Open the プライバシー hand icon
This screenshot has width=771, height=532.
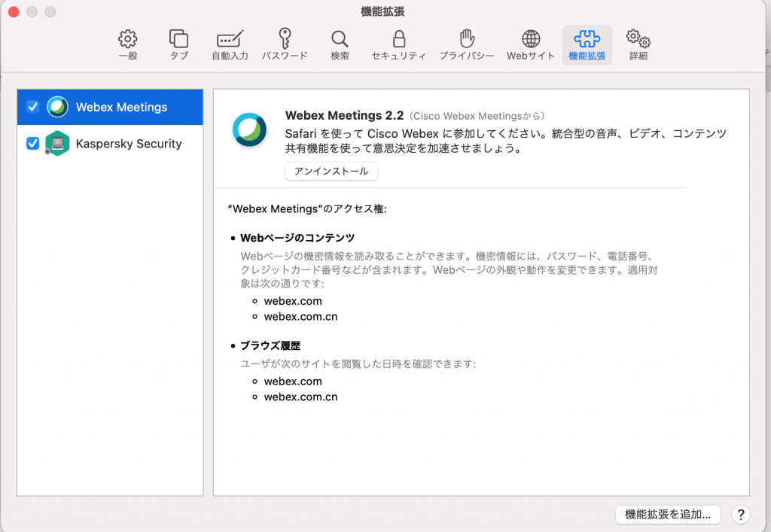coord(467,38)
